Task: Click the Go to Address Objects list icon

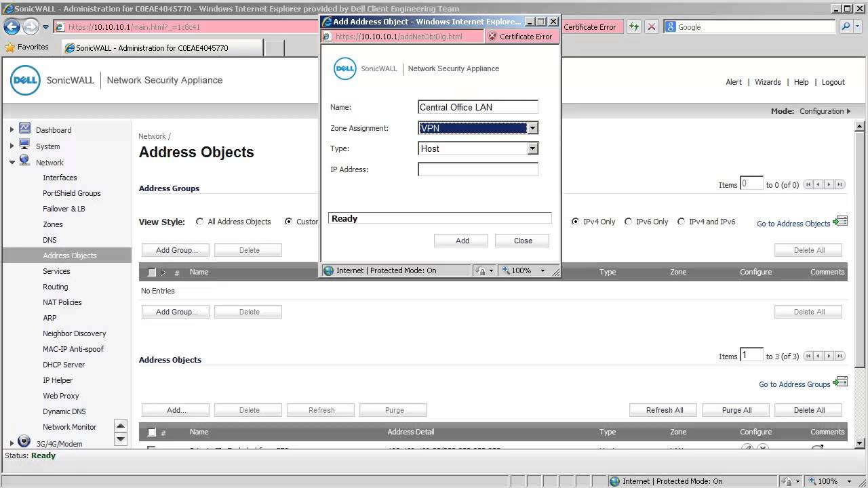Action: [x=840, y=222]
